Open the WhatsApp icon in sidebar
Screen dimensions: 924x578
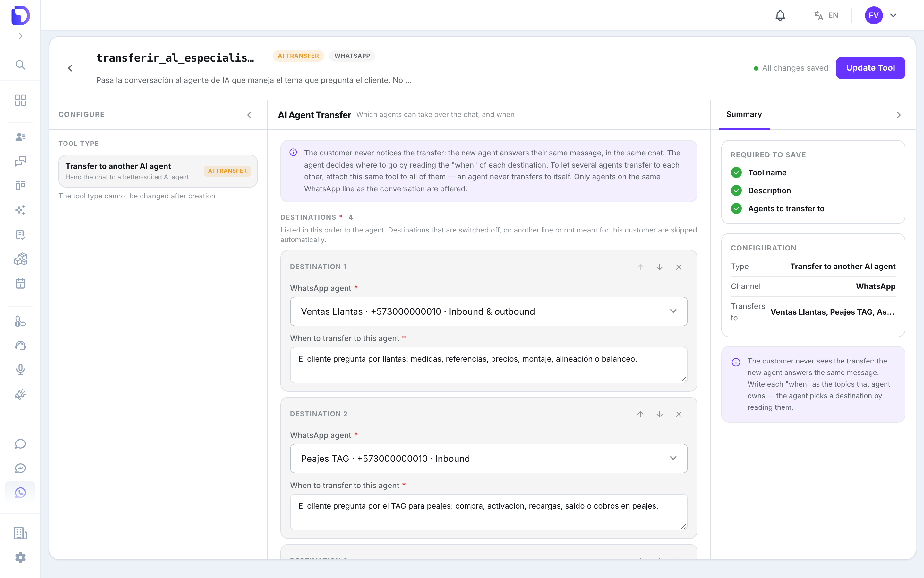click(20, 492)
